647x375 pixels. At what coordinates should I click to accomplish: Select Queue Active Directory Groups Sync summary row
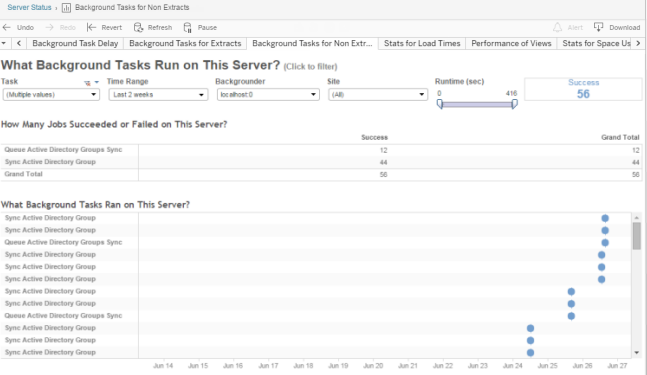pyautogui.click(x=321, y=150)
